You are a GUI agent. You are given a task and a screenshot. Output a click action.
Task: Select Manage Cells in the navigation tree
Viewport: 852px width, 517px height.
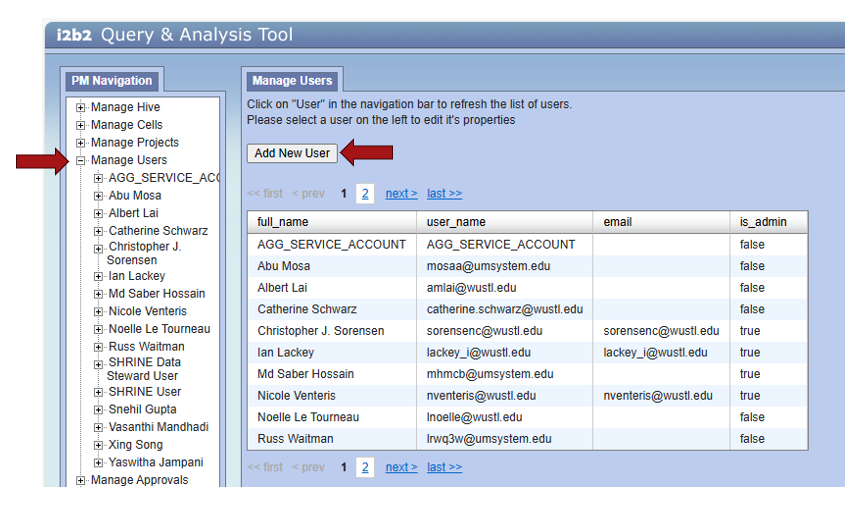pyautogui.click(x=127, y=125)
